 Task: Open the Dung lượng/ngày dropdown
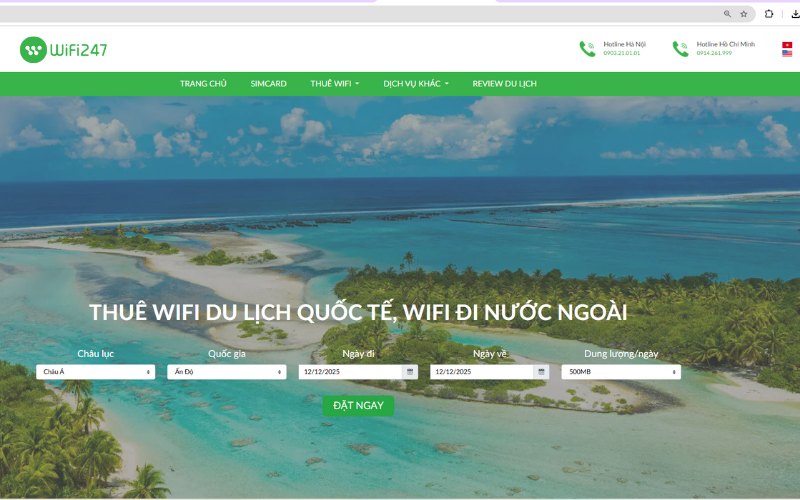point(621,371)
